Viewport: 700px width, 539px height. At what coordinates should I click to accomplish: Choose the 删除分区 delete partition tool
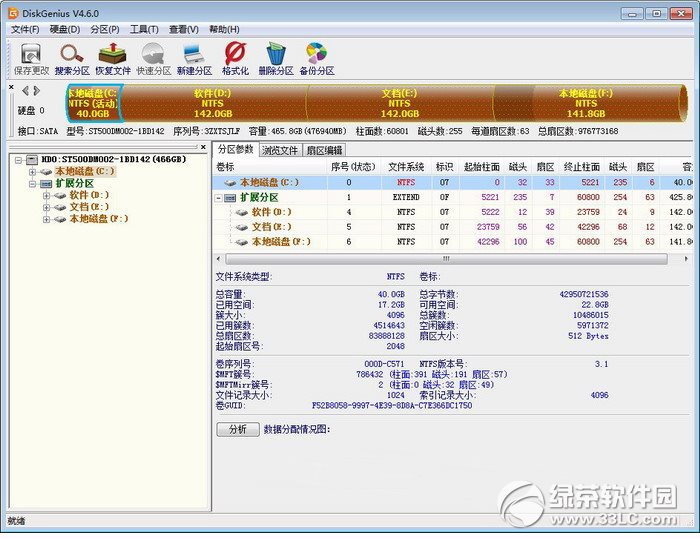coord(276,59)
